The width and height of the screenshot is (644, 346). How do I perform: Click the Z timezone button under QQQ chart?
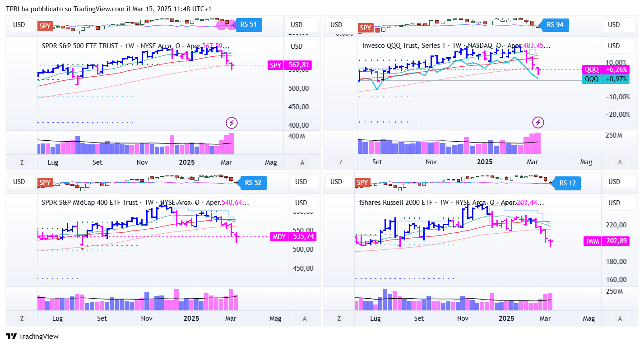click(340, 162)
